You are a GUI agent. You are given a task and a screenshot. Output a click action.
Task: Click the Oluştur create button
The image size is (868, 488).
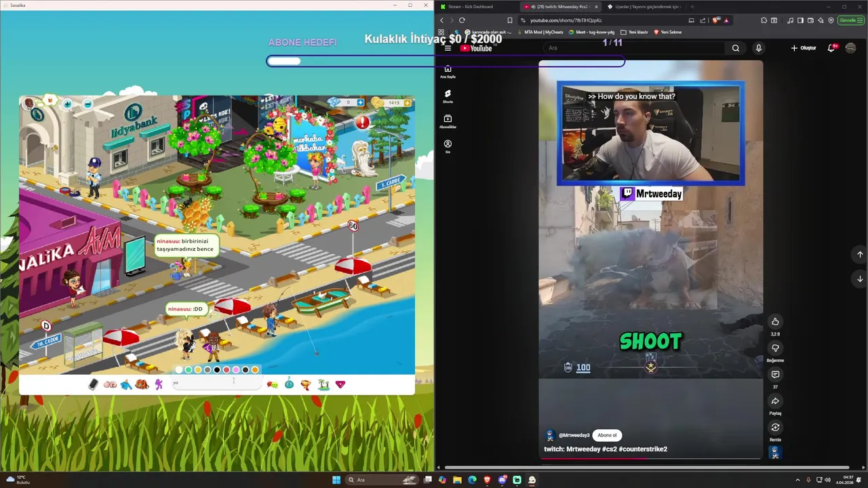(804, 48)
